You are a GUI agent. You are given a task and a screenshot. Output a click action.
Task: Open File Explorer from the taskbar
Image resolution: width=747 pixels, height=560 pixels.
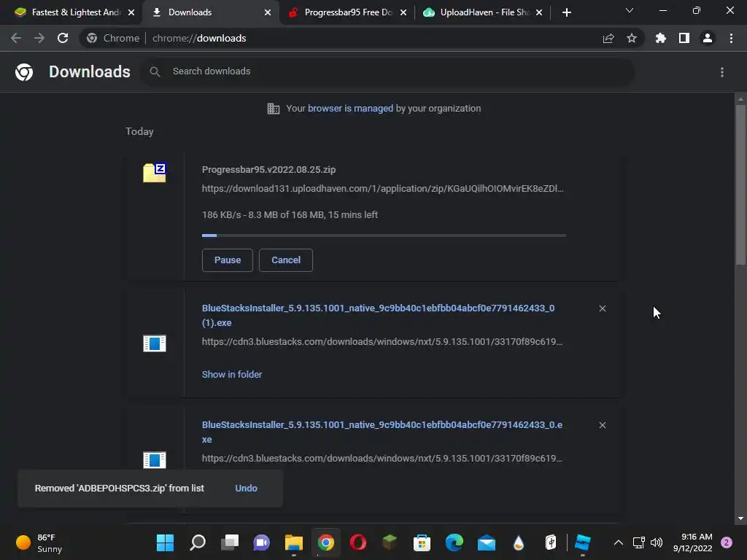294,542
